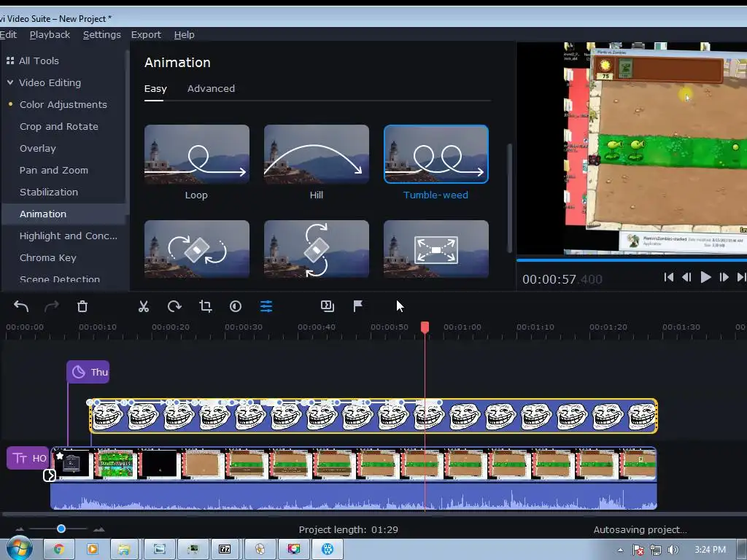Screen dimensions: 747x560
Task: Click the transition wizard icon
Action: pos(328,306)
